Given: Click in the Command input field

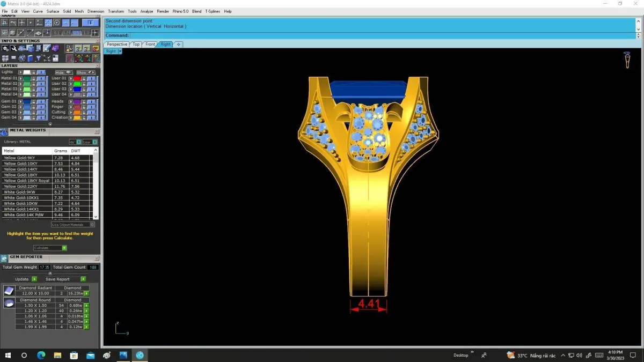Looking at the screenshot, I should (x=382, y=35).
